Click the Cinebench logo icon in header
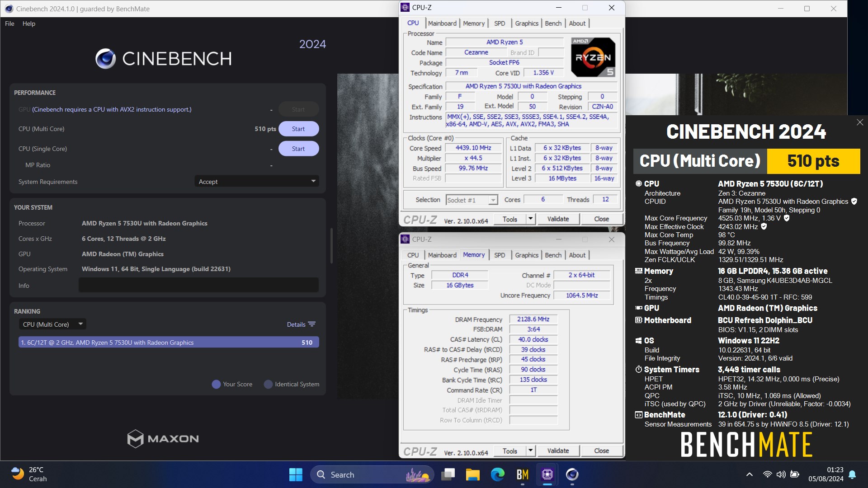 tap(105, 58)
